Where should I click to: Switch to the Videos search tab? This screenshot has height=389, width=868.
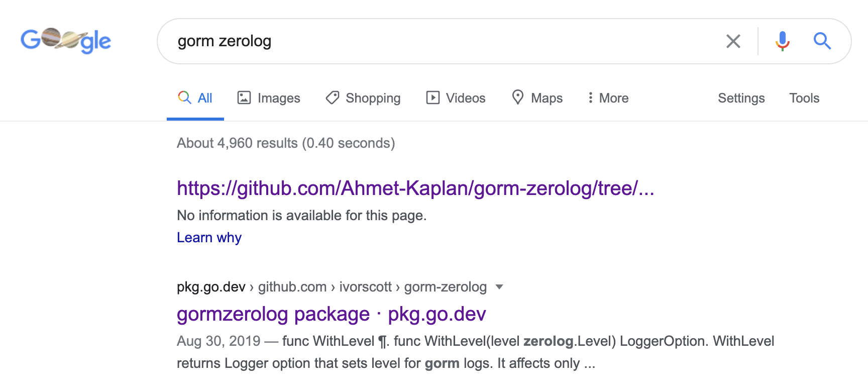pos(465,98)
